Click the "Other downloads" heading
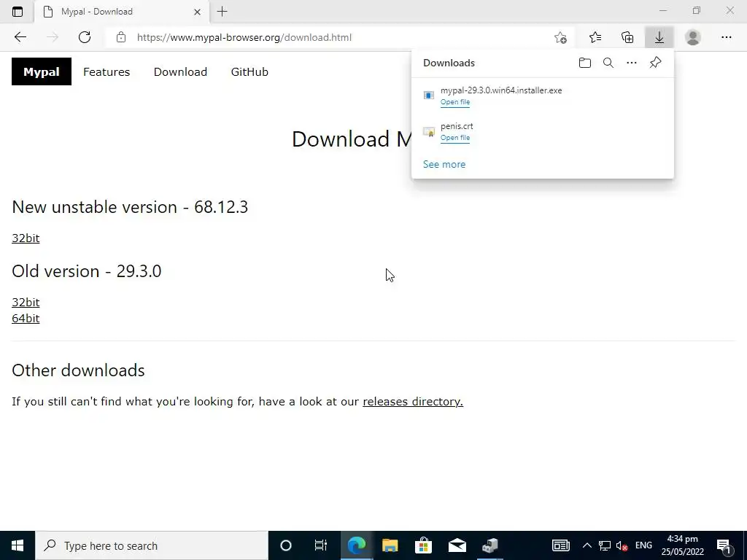Image resolution: width=747 pixels, height=560 pixels. coord(78,370)
